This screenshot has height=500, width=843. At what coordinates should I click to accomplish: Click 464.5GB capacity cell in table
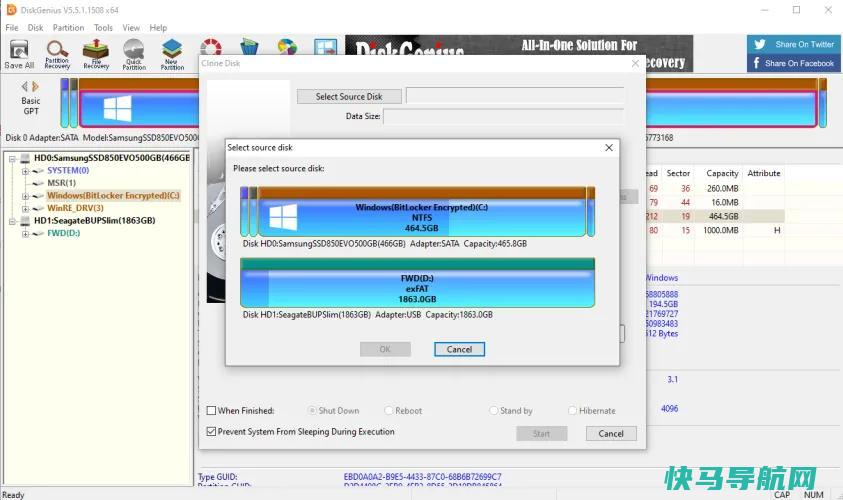pyautogui.click(x=724, y=216)
